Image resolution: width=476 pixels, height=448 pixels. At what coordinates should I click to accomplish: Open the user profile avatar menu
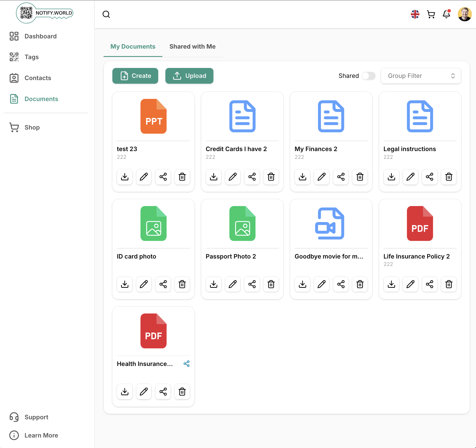pyautogui.click(x=464, y=14)
